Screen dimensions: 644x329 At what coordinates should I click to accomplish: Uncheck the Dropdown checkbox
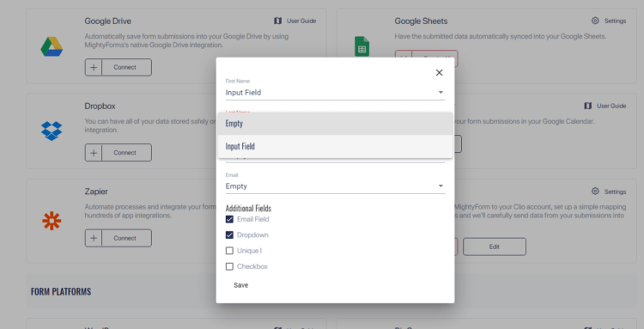(x=229, y=235)
